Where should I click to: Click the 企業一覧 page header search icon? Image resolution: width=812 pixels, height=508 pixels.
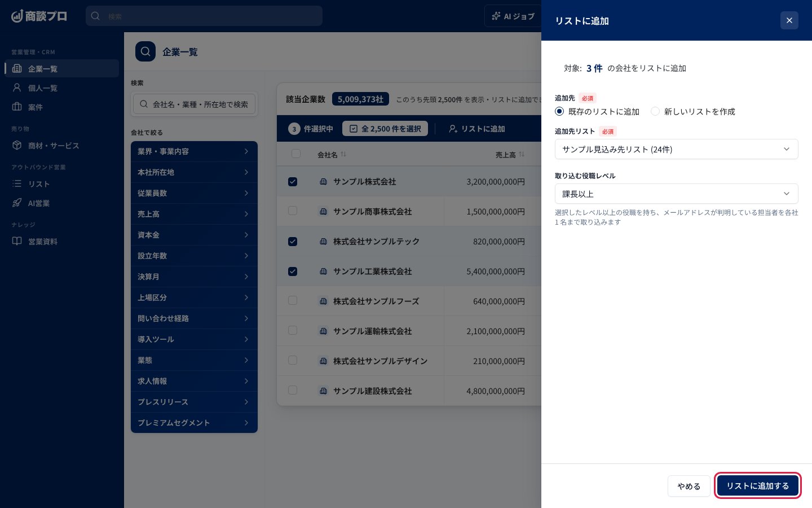tap(145, 51)
